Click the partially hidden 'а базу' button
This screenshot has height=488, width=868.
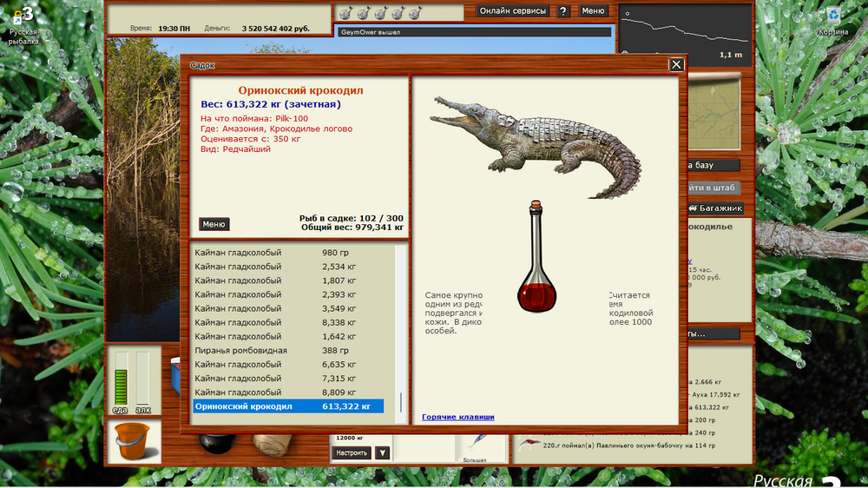point(713,165)
